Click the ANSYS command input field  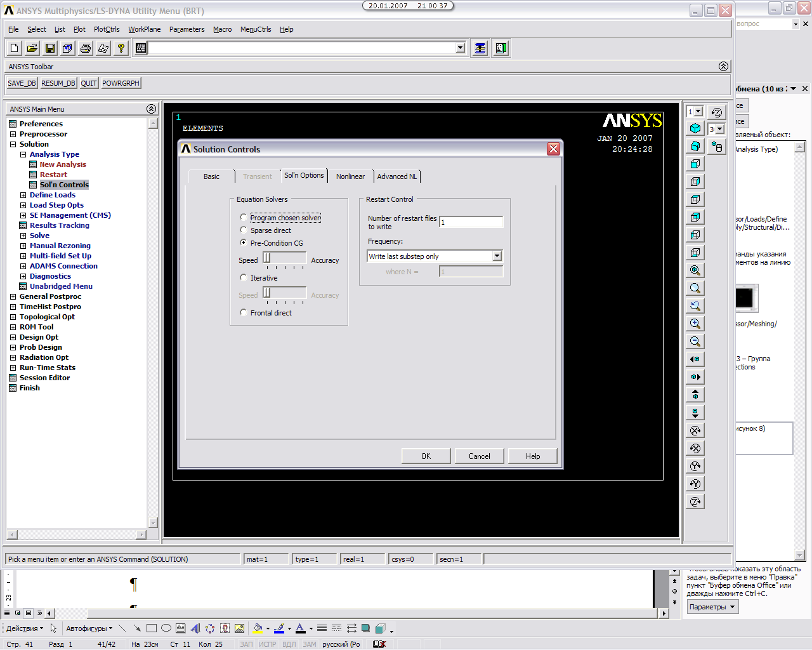pos(302,48)
